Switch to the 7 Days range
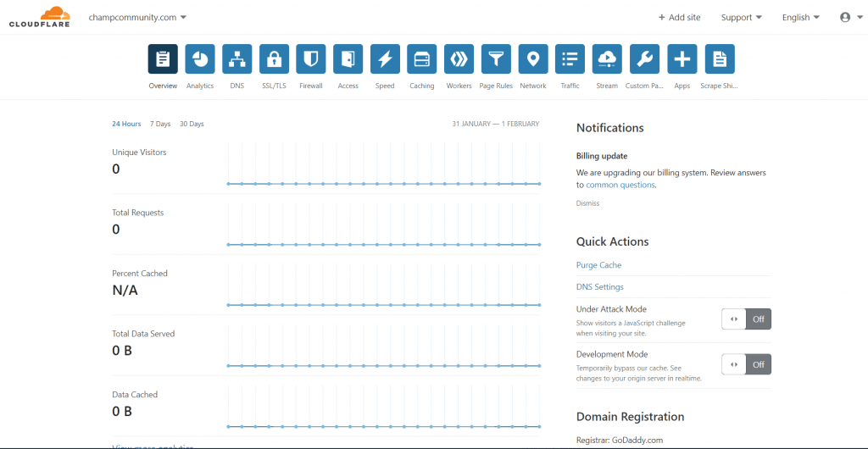The width and height of the screenshot is (868, 449). tap(160, 124)
